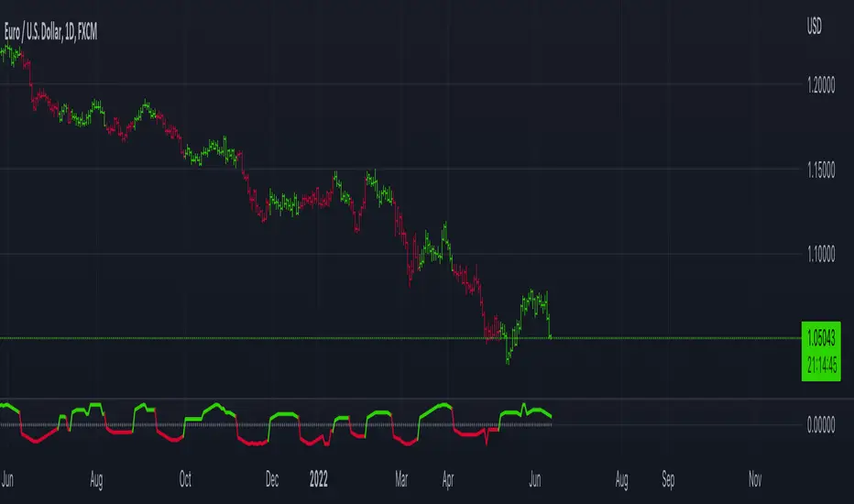Image resolution: width=854 pixels, height=504 pixels.
Task: Click the current price tag 1.05043
Action: pos(821,338)
